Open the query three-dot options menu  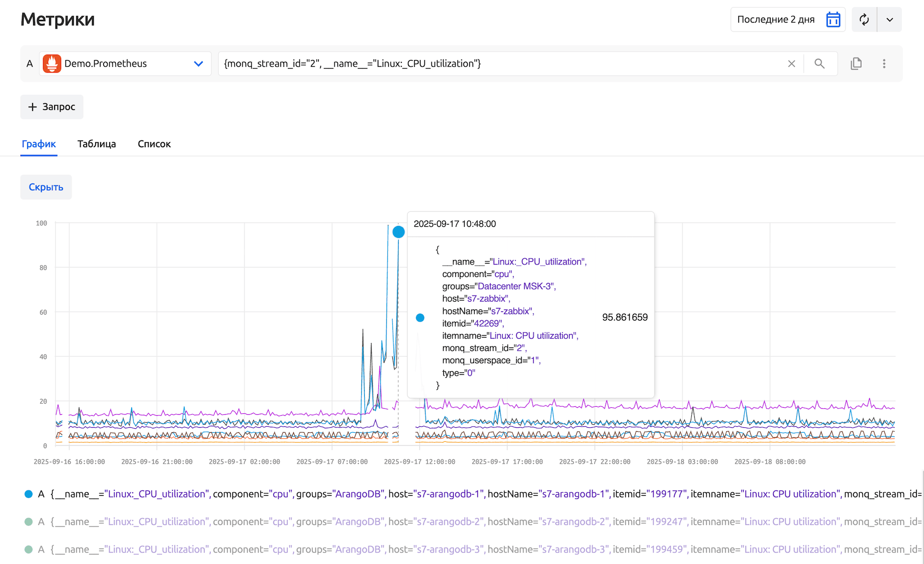click(884, 64)
